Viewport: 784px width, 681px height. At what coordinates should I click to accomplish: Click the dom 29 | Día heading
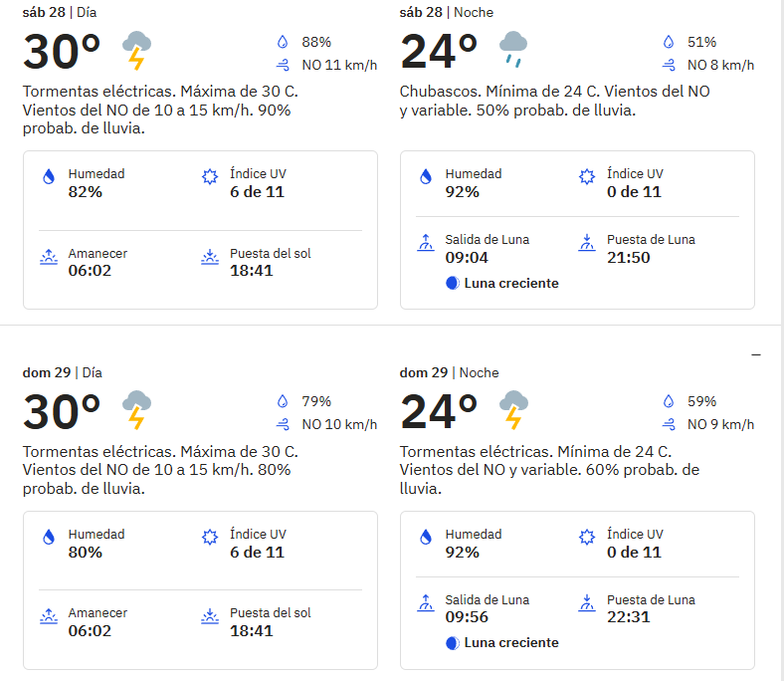(x=62, y=372)
